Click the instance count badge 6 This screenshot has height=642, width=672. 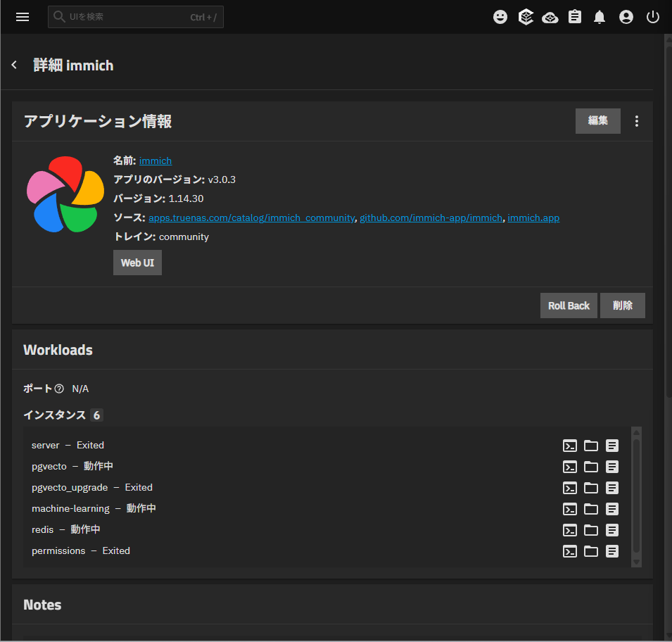click(x=96, y=415)
